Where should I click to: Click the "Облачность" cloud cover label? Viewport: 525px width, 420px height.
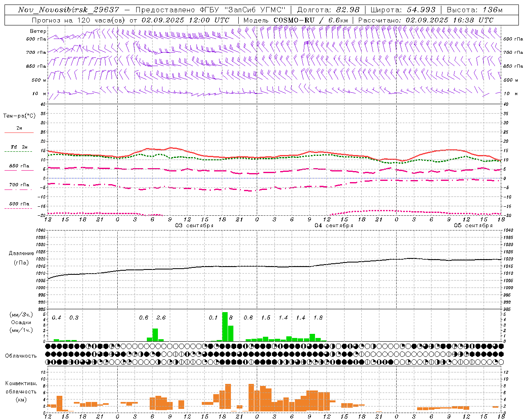pos(21,356)
